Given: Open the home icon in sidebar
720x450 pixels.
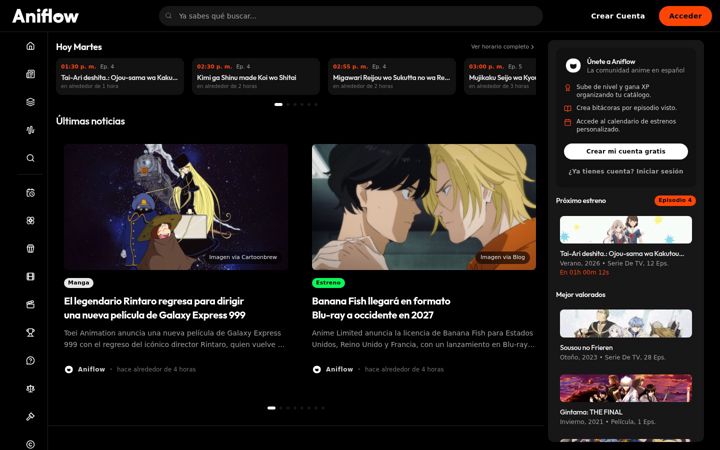Looking at the screenshot, I should [30, 46].
